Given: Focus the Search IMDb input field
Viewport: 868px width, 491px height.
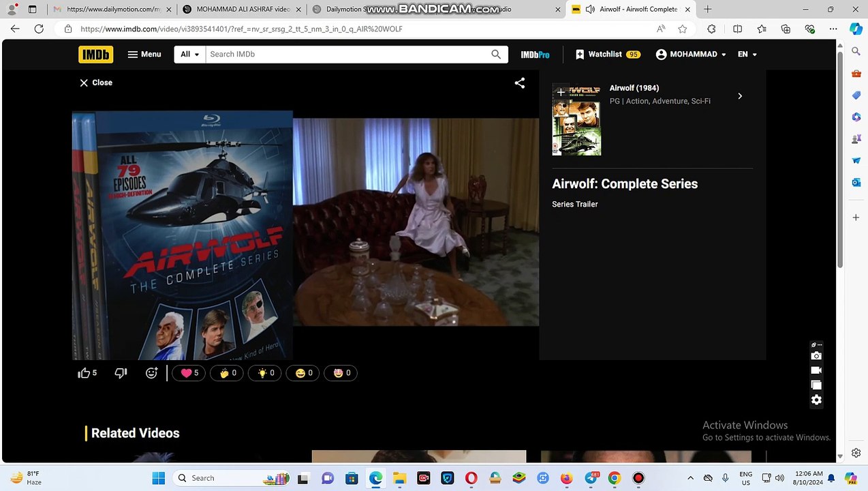Looking at the screenshot, I should pyautogui.click(x=347, y=55).
